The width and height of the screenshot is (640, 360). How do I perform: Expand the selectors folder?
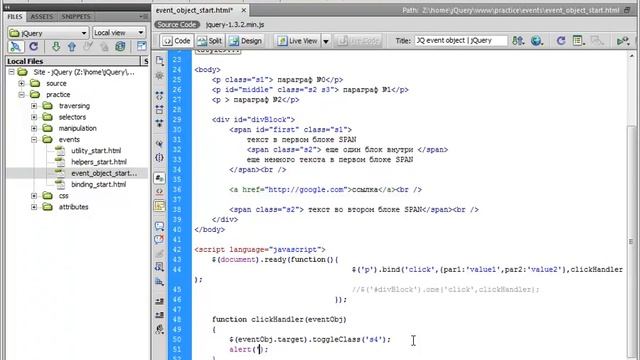[x=34, y=117]
